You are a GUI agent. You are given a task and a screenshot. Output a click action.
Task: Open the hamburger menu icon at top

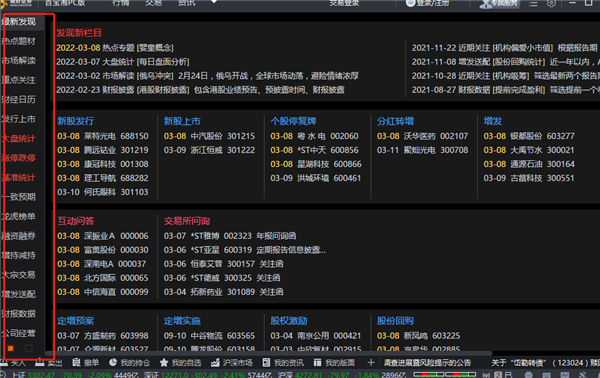coord(533,3)
